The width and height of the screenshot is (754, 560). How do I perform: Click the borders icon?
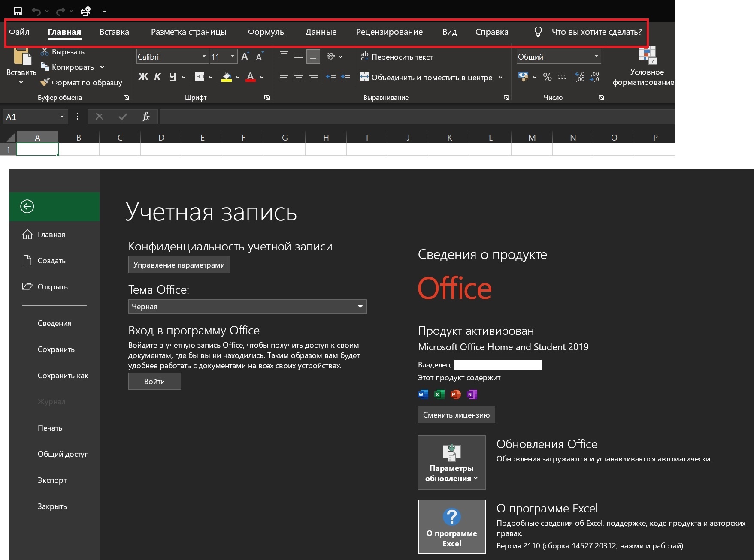tap(199, 77)
